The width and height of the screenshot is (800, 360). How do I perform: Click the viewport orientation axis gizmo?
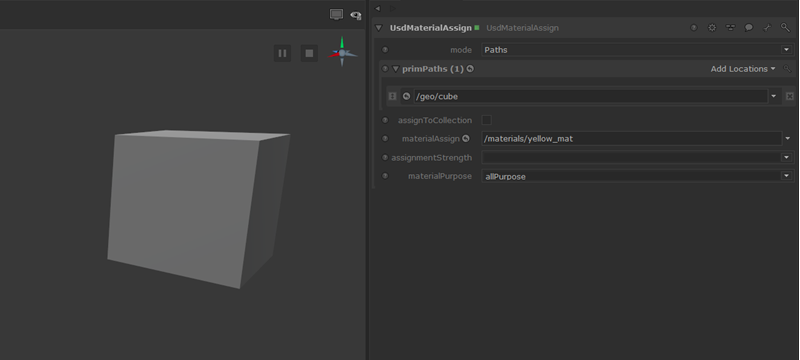click(x=342, y=52)
